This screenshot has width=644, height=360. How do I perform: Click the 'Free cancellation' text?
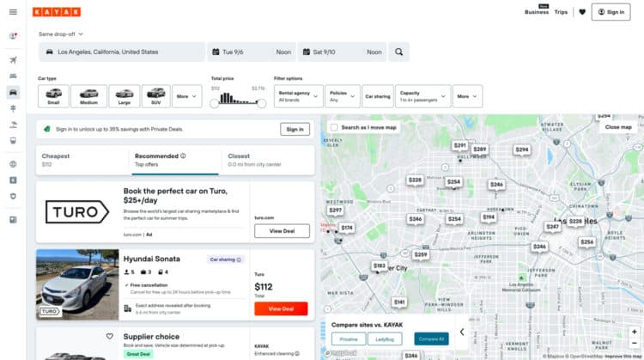click(x=149, y=284)
